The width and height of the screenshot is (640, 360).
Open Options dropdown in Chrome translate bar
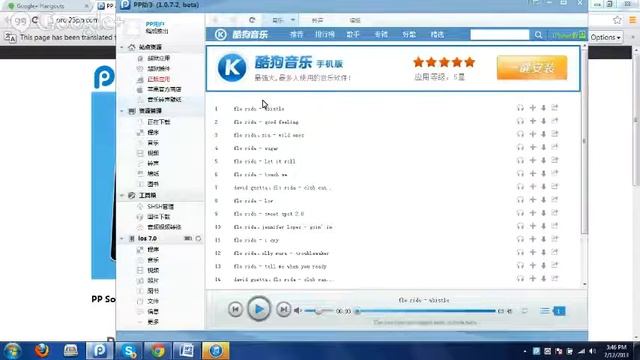point(606,37)
